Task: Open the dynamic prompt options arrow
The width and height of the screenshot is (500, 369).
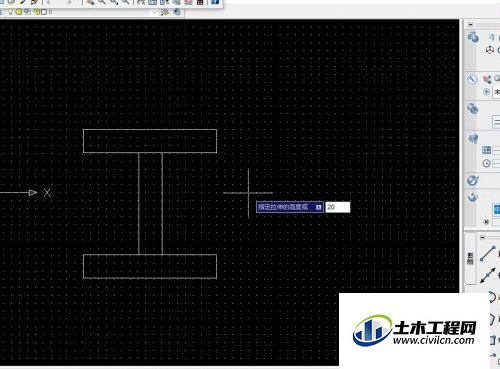Action: point(319,207)
